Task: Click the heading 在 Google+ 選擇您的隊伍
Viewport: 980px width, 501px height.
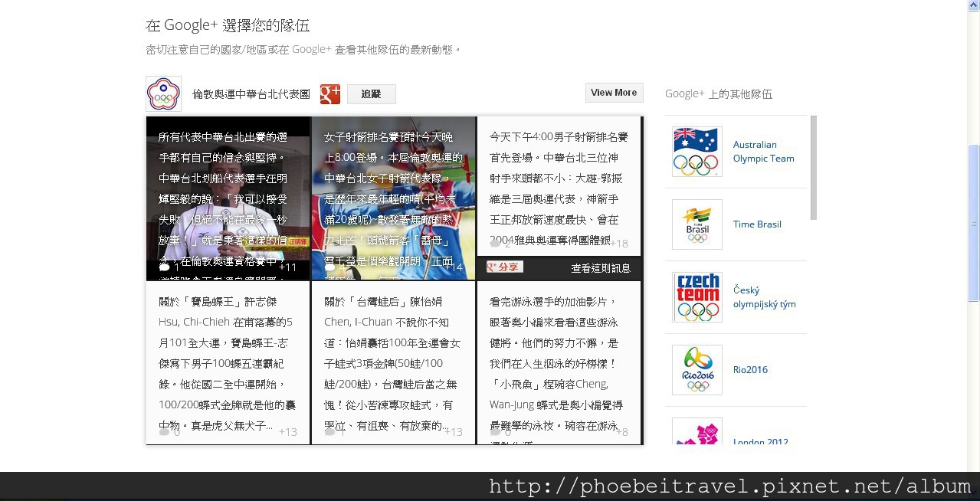Action: coord(228,25)
